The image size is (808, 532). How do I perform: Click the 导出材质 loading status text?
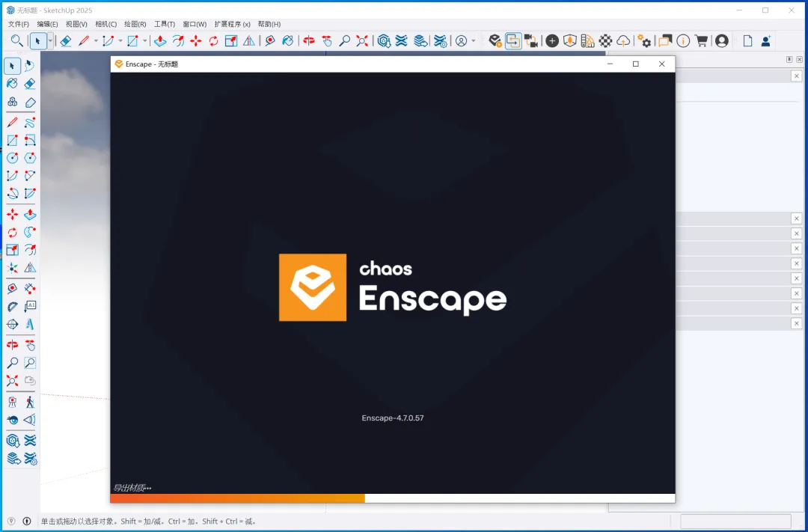(132, 488)
